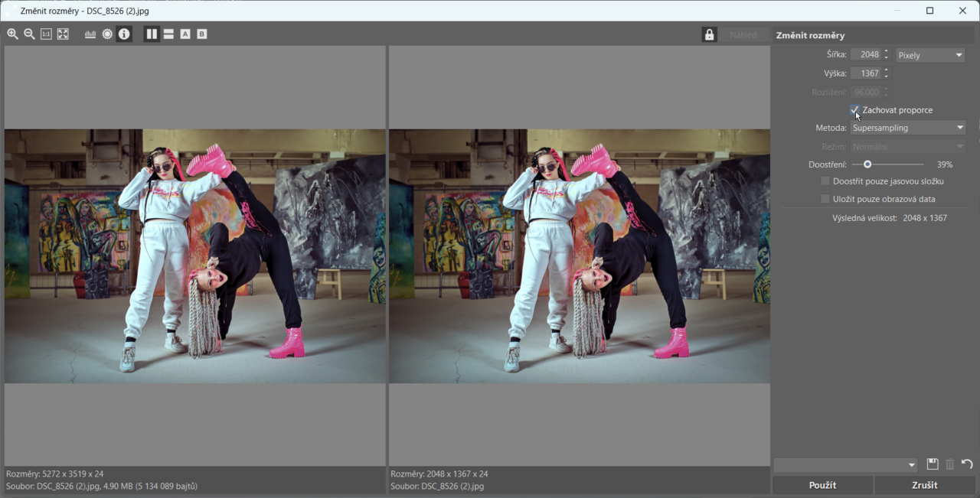Open the presets dropdown above Použít

[x=845, y=465]
